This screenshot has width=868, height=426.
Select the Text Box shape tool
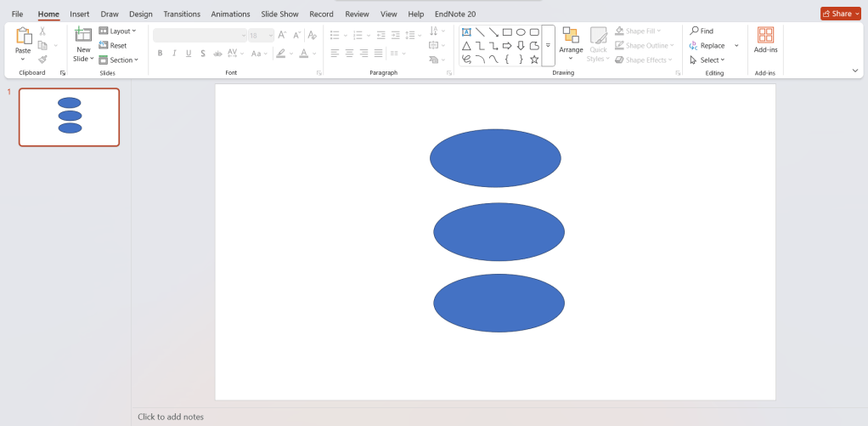pos(466,31)
